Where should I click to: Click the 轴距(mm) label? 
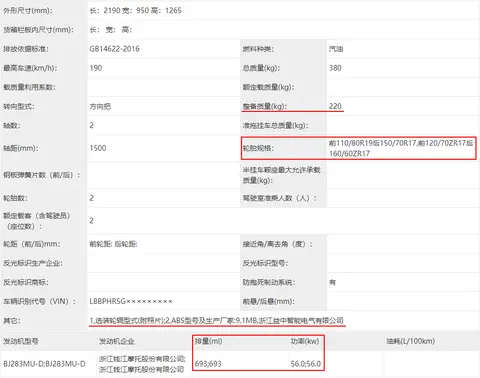click(21, 148)
